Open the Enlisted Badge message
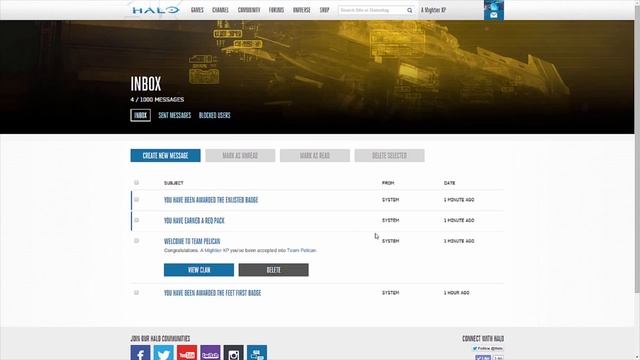 (x=211, y=200)
